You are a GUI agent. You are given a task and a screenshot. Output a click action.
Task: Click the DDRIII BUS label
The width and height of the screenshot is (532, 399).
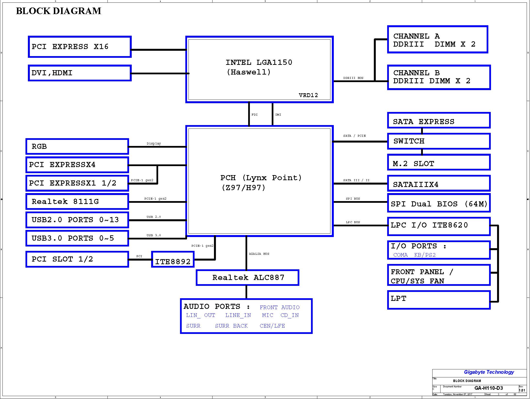pyautogui.click(x=353, y=78)
